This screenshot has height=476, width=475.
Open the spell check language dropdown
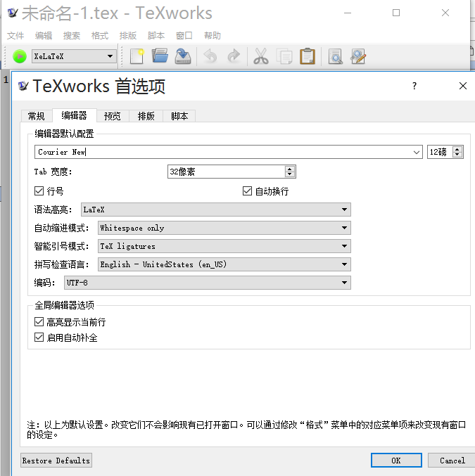[x=224, y=264]
